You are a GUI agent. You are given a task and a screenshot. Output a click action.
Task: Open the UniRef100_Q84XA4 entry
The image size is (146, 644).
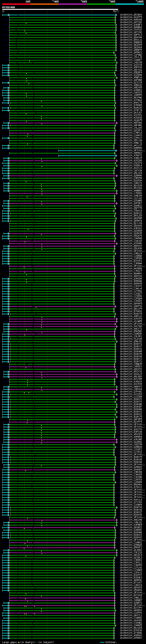(x=131, y=37)
